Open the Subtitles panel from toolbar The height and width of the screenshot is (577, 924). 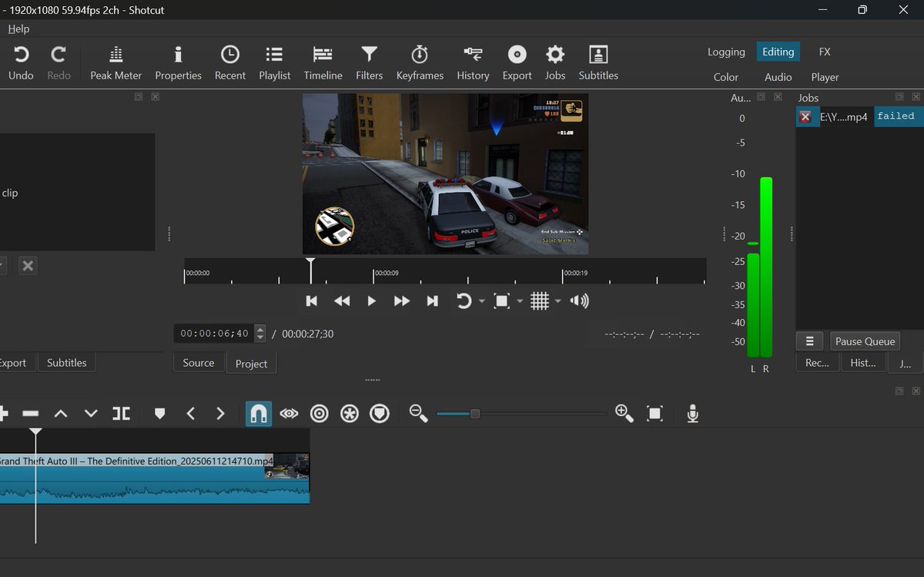(x=598, y=63)
